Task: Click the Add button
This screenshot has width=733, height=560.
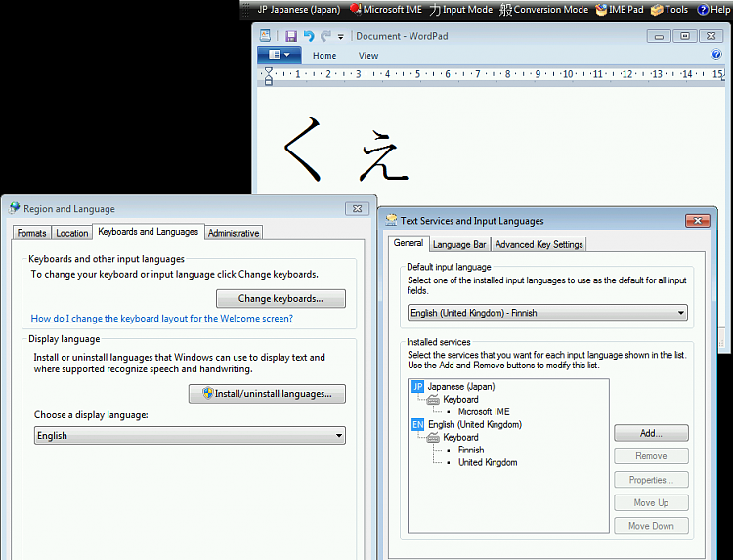Action: point(651,433)
